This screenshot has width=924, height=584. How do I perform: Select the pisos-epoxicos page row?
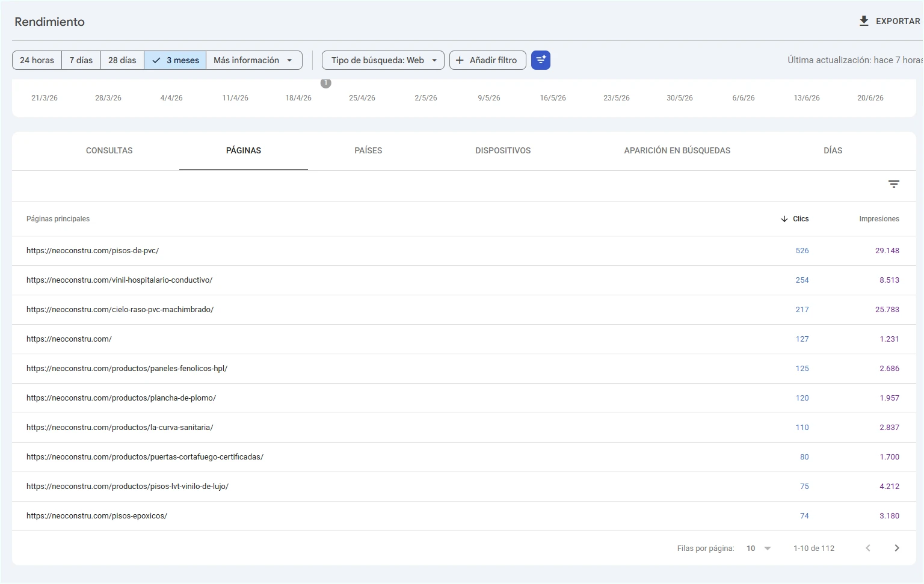pyautogui.click(x=464, y=516)
